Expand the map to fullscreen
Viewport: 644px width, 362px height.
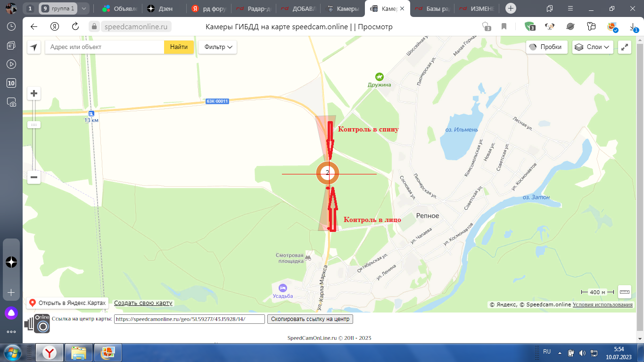[625, 47]
